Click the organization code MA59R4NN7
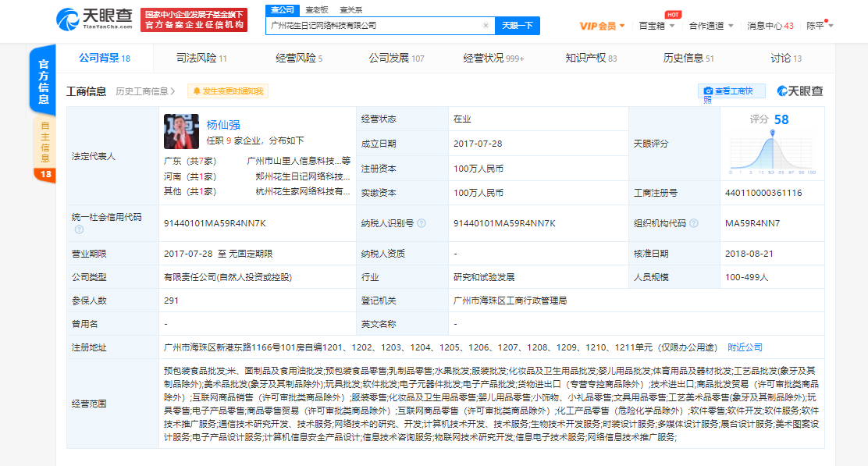Viewport: 868px width, 466px height. pyautogui.click(x=752, y=223)
